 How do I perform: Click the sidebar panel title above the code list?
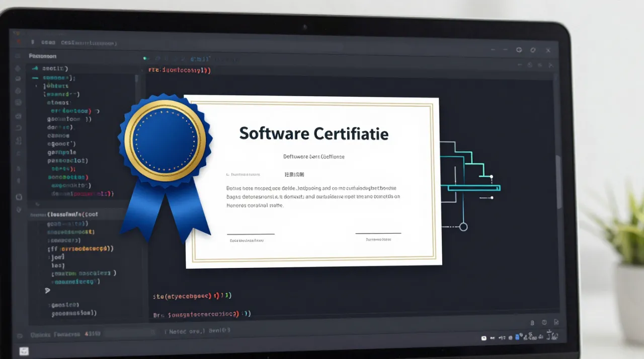43,56
